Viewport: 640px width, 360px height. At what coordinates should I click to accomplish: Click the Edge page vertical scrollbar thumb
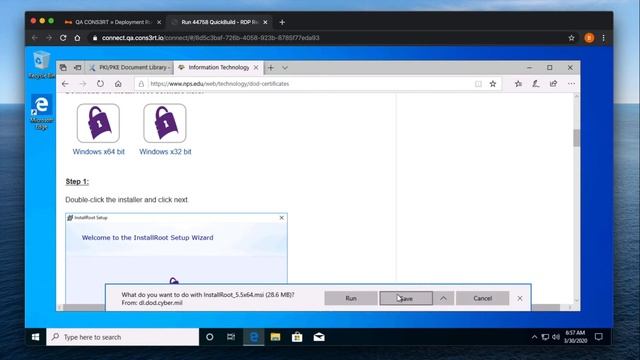click(x=576, y=138)
